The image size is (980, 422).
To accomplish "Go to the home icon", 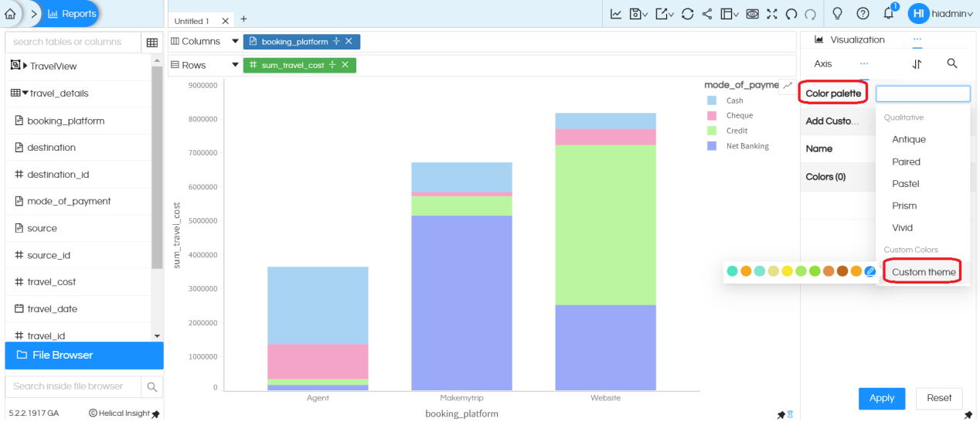I will click(10, 14).
